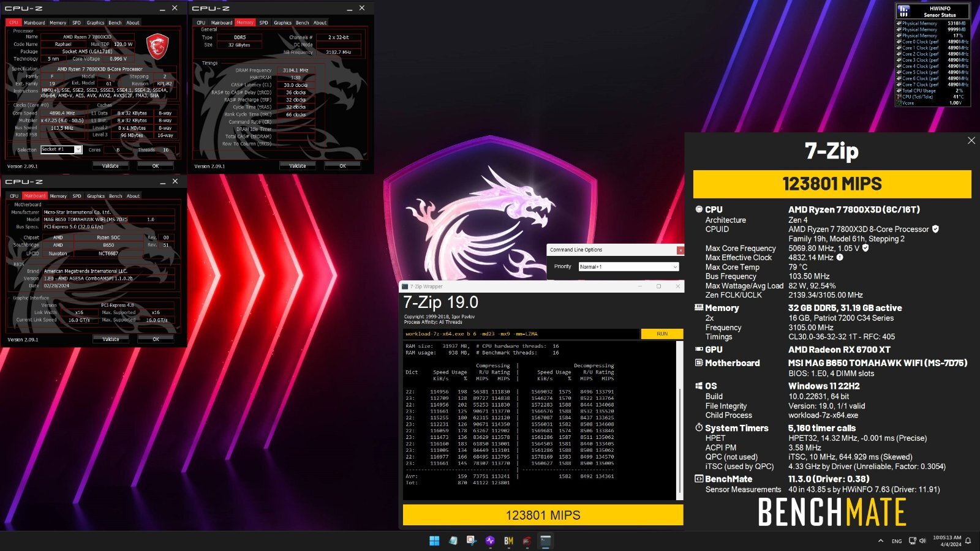Viewport: 980px width, 551px height.
Task: Click the 7-Zip Wrapper title bar icon
Action: tap(405, 286)
